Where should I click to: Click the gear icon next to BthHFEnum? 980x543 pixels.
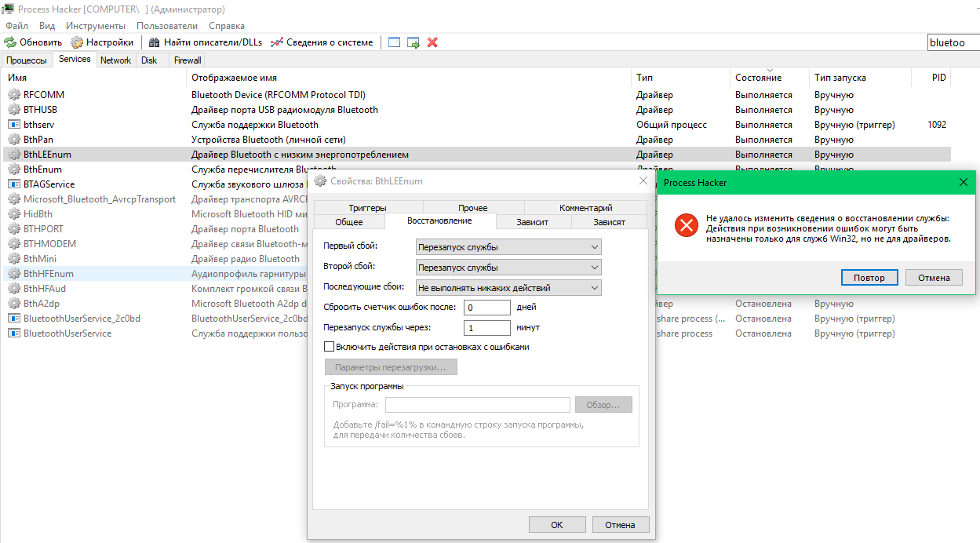[x=14, y=274]
